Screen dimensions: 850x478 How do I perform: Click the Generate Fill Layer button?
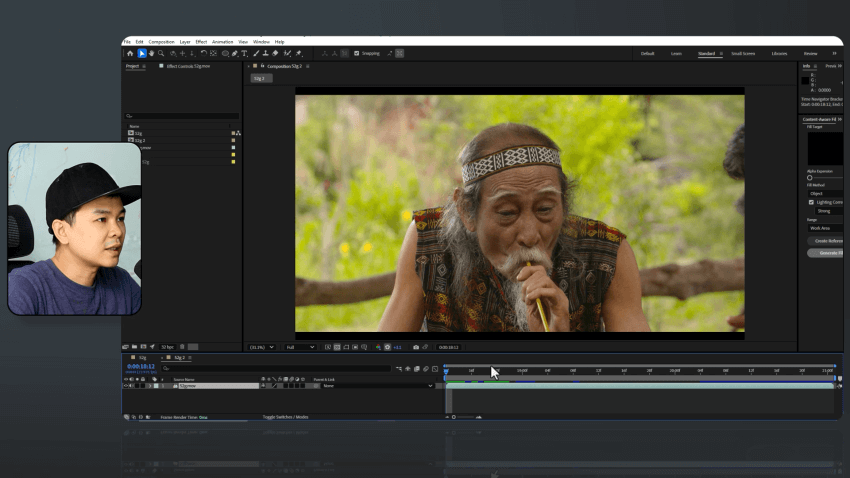click(x=826, y=253)
